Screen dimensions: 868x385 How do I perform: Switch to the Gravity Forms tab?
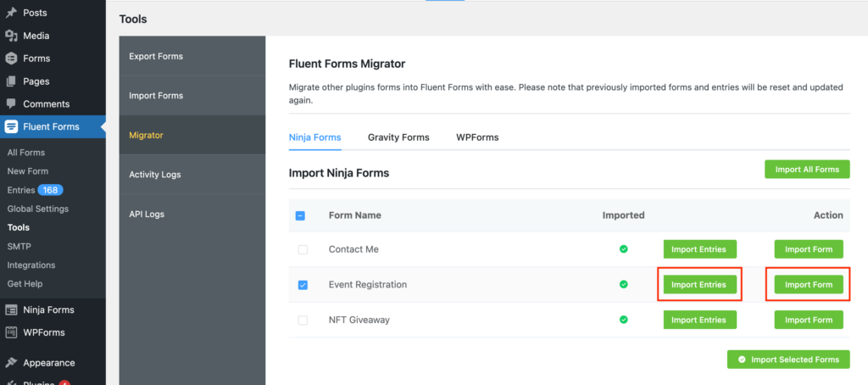point(398,137)
